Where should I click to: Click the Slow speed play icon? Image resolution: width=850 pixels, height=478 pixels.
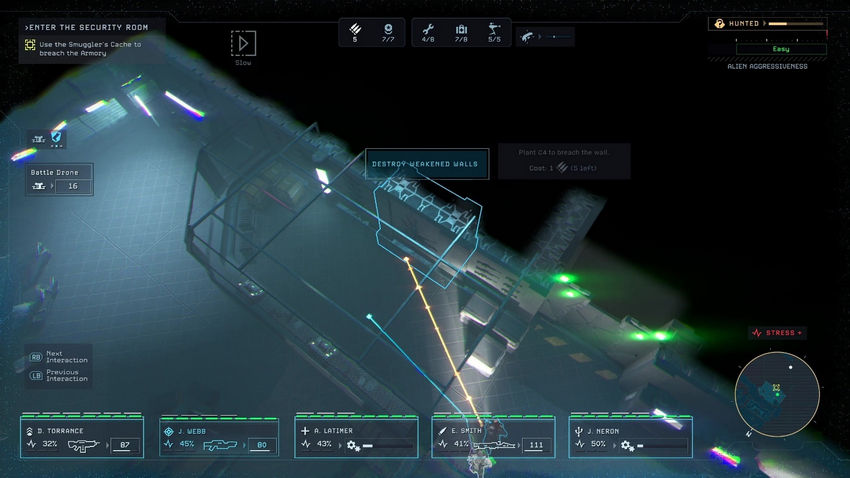(243, 43)
